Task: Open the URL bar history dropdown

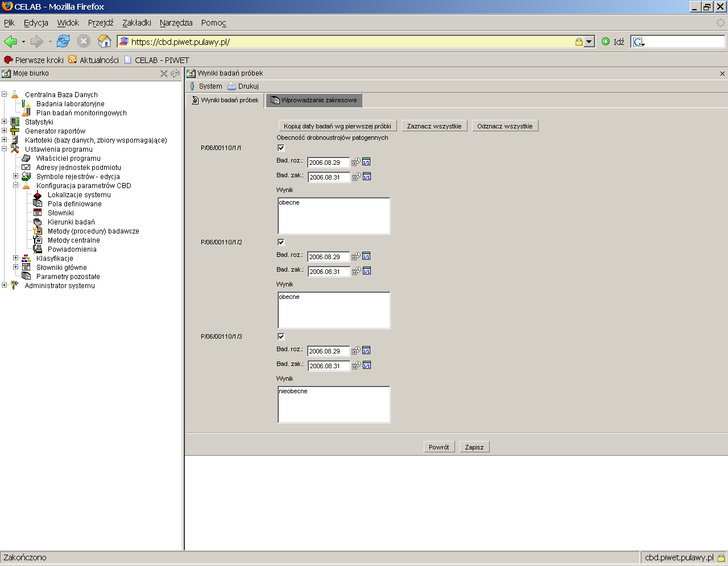Action: coord(589,41)
